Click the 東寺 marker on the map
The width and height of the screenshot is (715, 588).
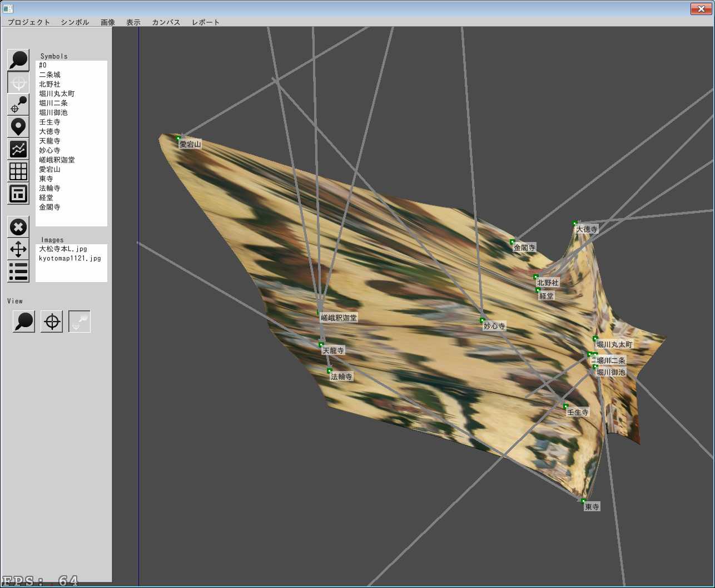click(583, 501)
